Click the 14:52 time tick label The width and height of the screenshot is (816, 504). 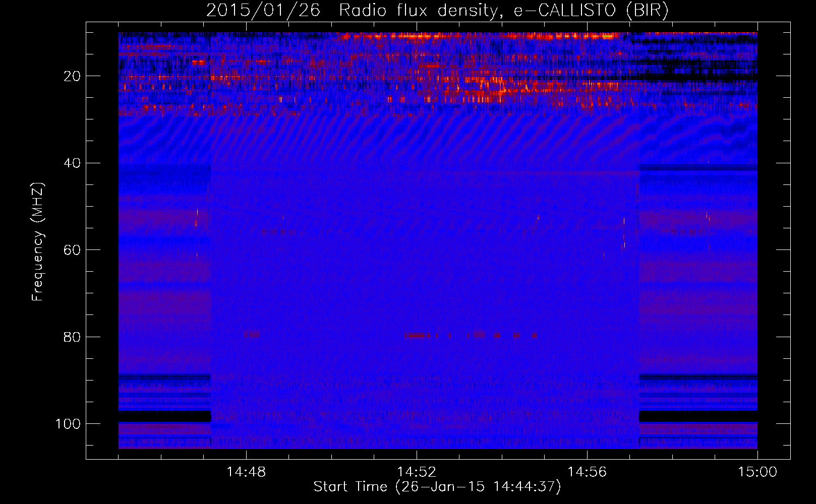[417, 472]
